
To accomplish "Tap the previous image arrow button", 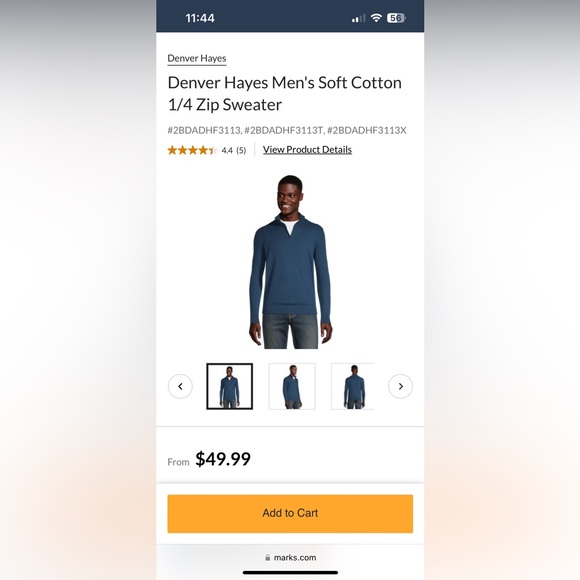I will click(x=180, y=386).
